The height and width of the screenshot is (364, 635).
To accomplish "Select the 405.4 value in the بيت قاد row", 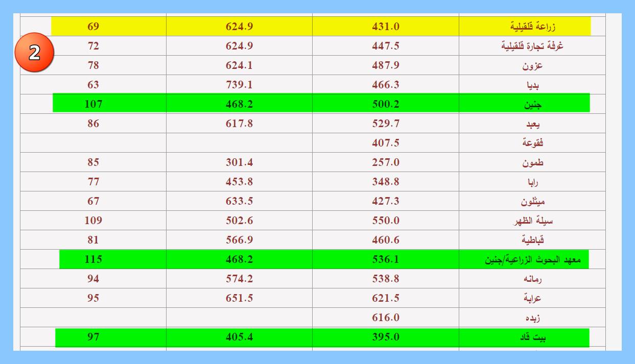I will tap(239, 337).
